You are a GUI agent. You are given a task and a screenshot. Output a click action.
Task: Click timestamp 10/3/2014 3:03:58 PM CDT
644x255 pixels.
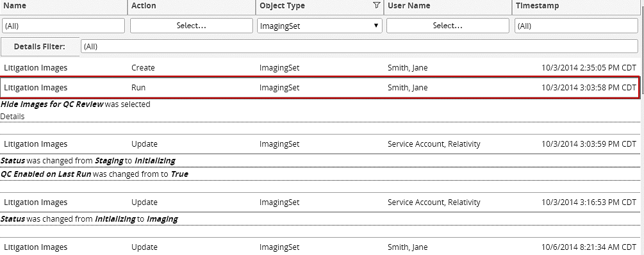point(588,88)
